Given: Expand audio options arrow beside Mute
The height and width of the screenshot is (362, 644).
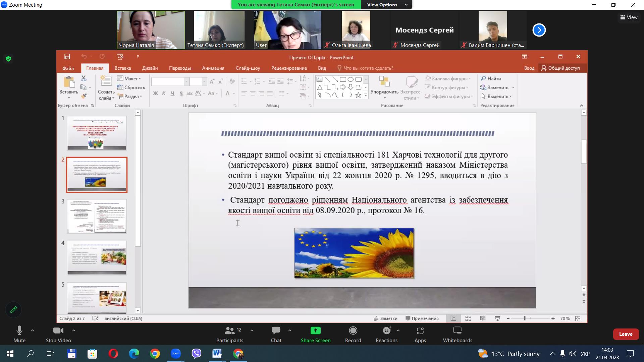Looking at the screenshot, I should click(x=33, y=330).
